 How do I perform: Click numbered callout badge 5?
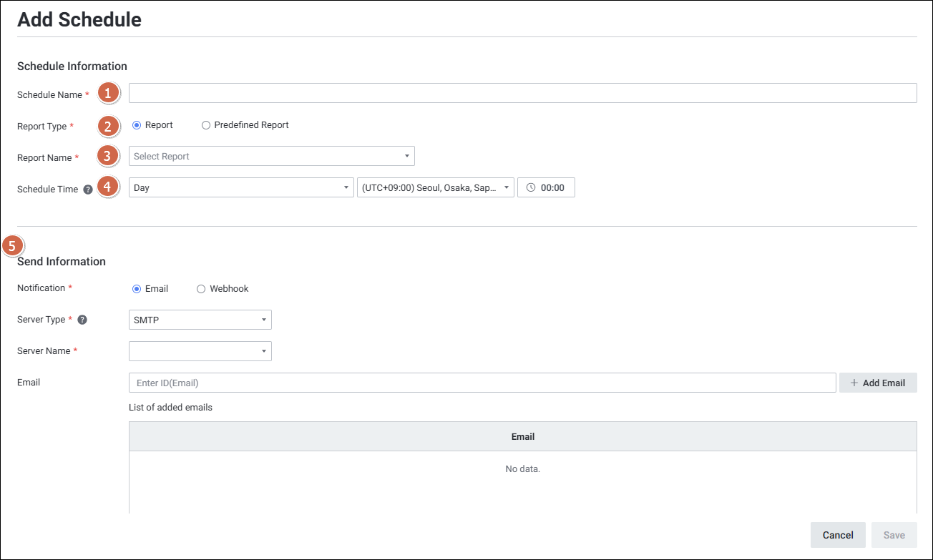12,246
